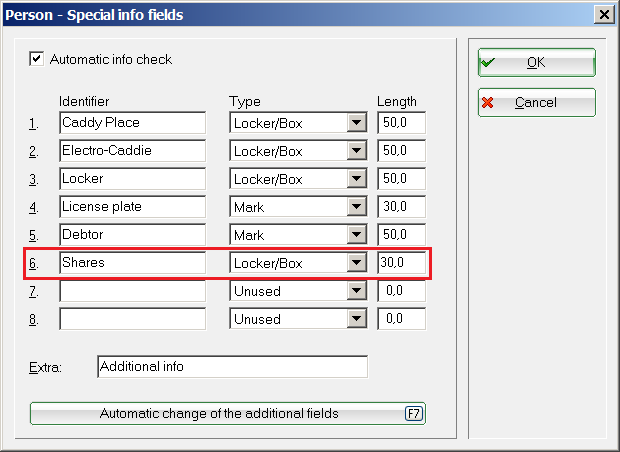Select the Locker identifier text field

tap(132, 179)
